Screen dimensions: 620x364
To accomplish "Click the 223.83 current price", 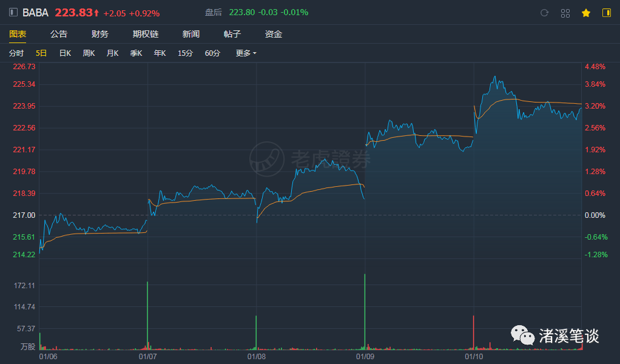I will tap(73, 13).
